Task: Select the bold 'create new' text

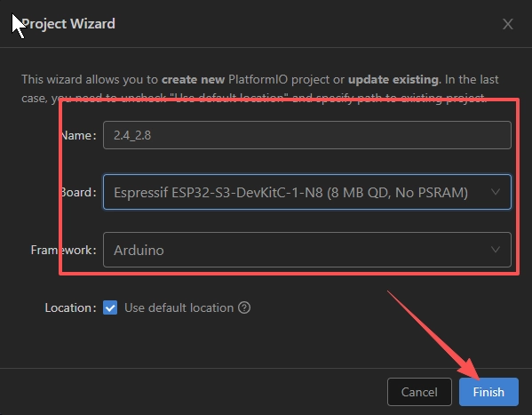Action: 193,79
